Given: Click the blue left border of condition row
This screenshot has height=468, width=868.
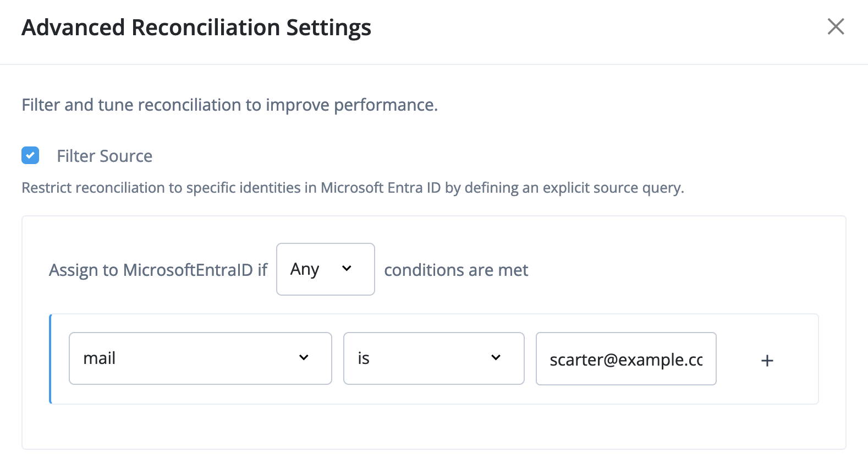Looking at the screenshot, I should tap(51, 359).
